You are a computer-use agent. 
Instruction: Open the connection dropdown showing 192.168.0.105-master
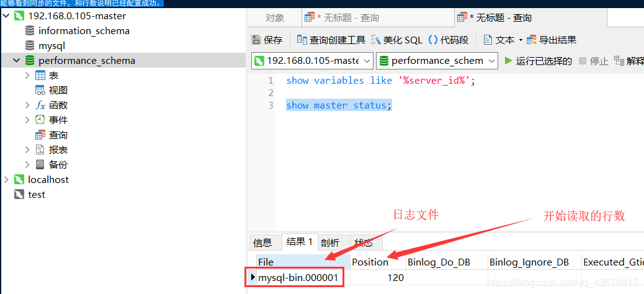tap(312, 61)
